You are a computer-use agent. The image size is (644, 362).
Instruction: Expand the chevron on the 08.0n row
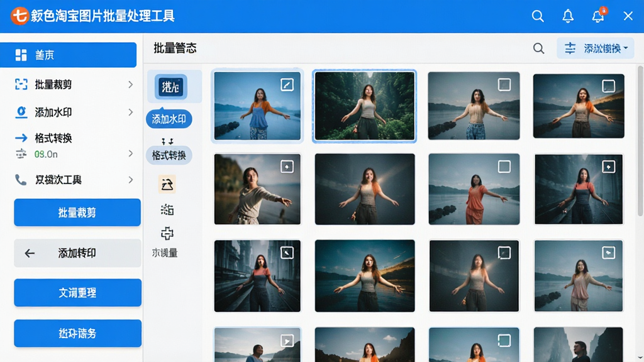(131, 153)
